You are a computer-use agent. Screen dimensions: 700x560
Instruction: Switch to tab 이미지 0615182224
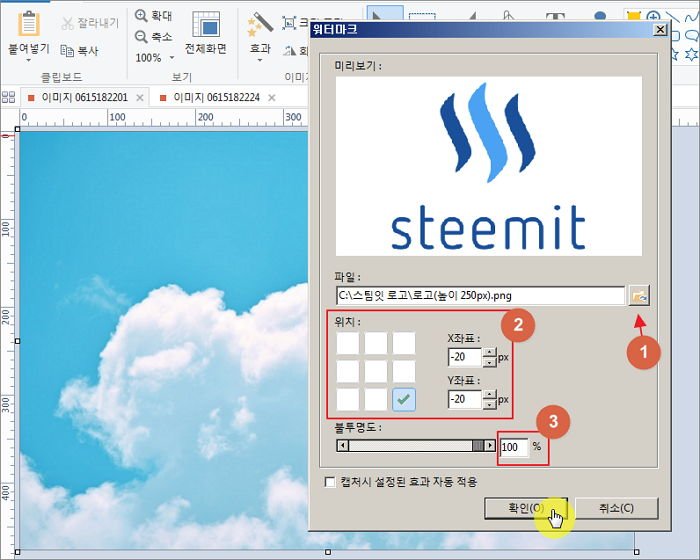coord(216,97)
